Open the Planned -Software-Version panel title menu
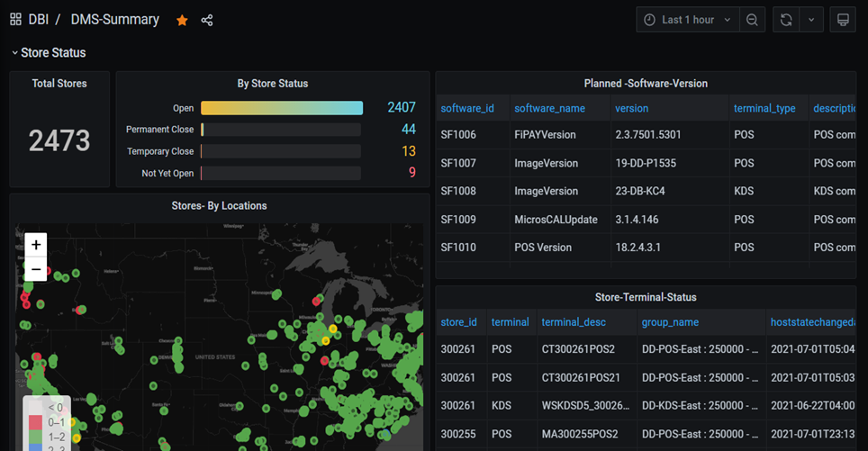Viewport: 868px width, 451px height. [646, 84]
